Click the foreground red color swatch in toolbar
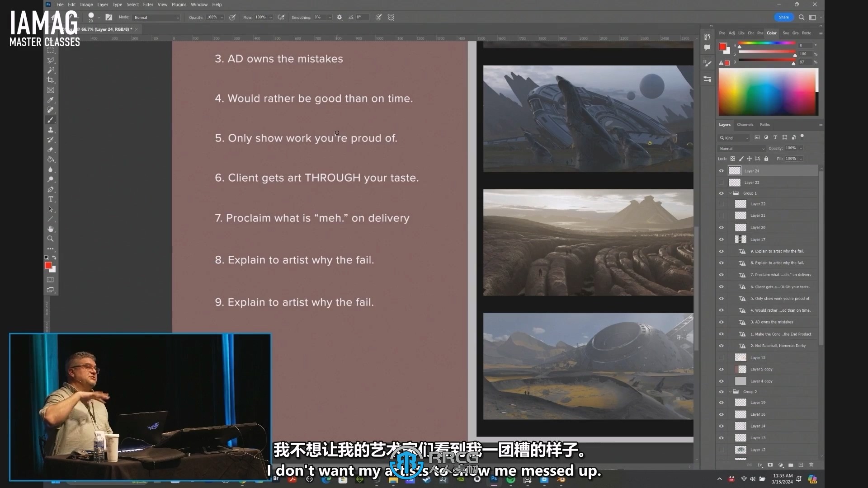The height and width of the screenshot is (488, 868). click(48, 265)
